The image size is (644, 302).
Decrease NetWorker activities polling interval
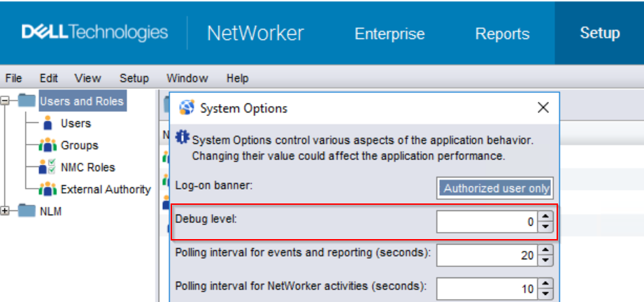click(546, 294)
